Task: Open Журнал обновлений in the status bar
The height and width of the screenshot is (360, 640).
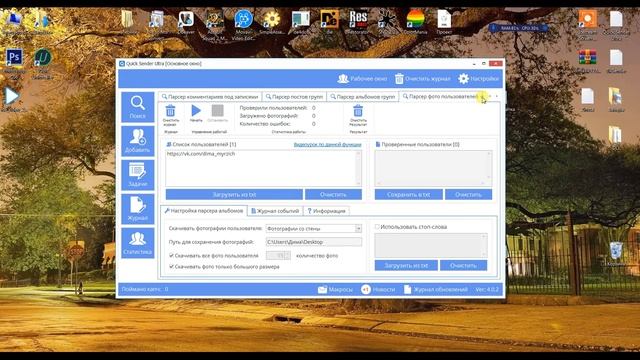Action: (436, 289)
